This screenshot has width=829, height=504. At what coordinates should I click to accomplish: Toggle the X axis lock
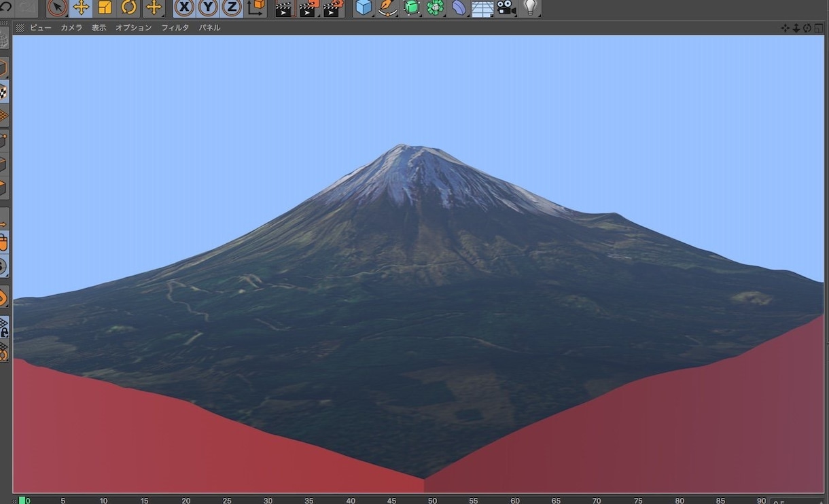pos(184,7)
